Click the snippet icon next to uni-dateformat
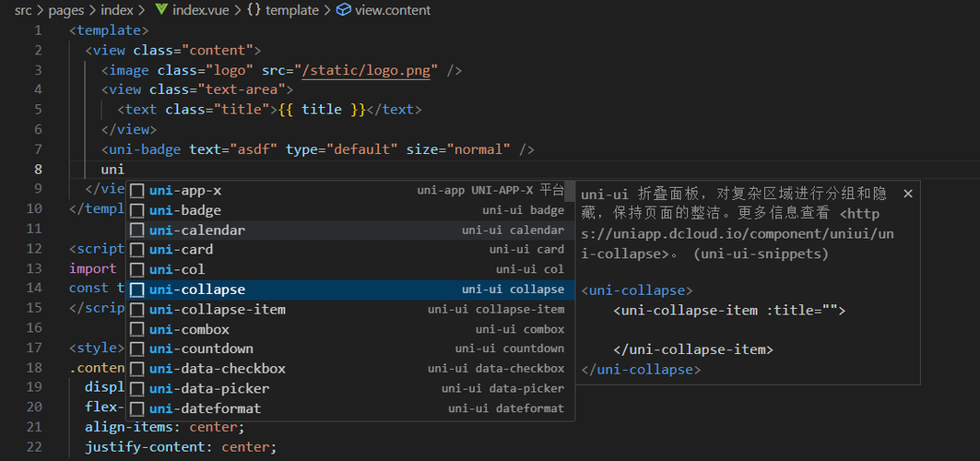The image size is (980, 461). (136, 408)
